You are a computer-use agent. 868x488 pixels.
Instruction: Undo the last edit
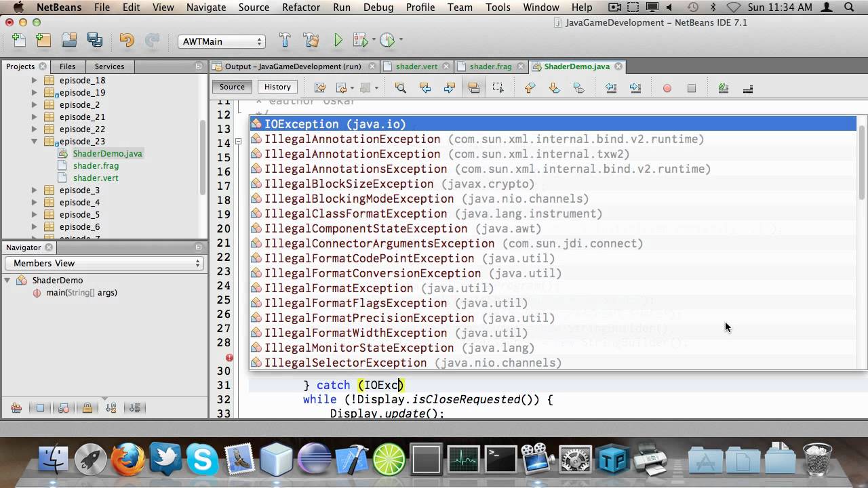127,41
